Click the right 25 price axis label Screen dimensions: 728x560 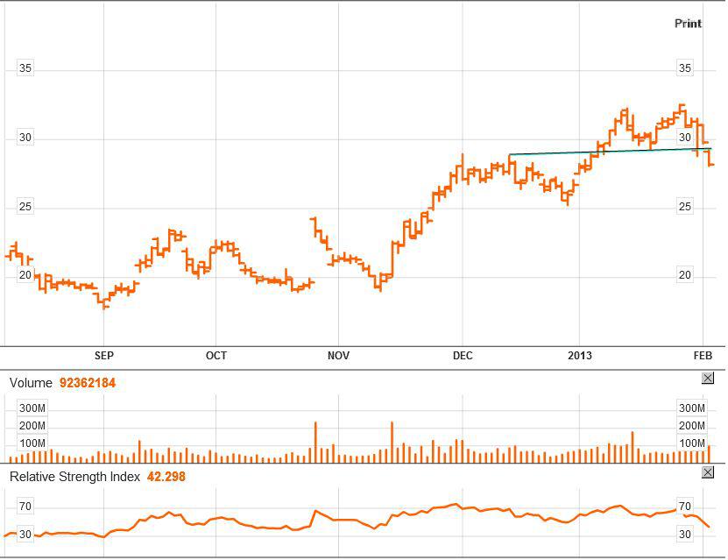click(684, 207)
